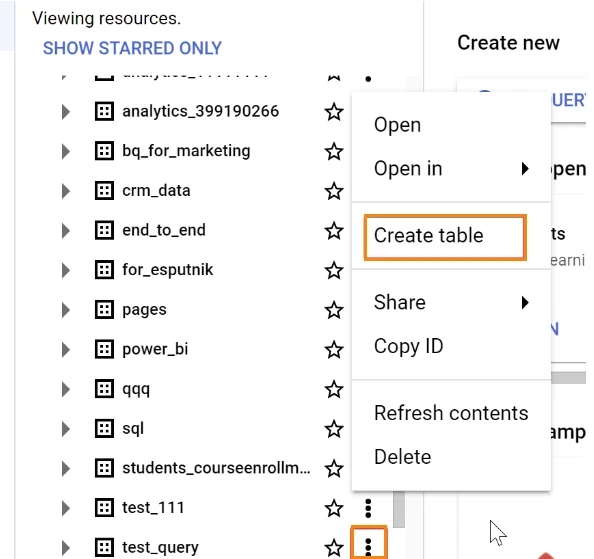Click the resource list vertical scrollbar
The width and height of the screenshot is (594, 559).
(399, 509)
